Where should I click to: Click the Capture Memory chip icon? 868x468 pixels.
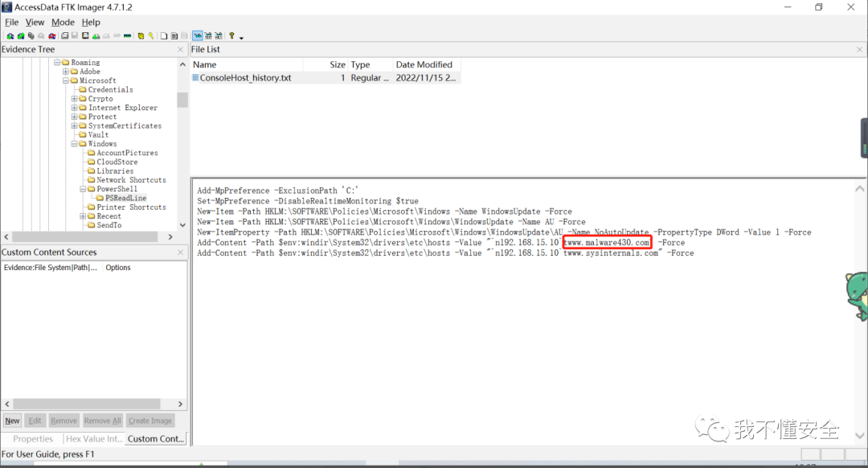127,36
